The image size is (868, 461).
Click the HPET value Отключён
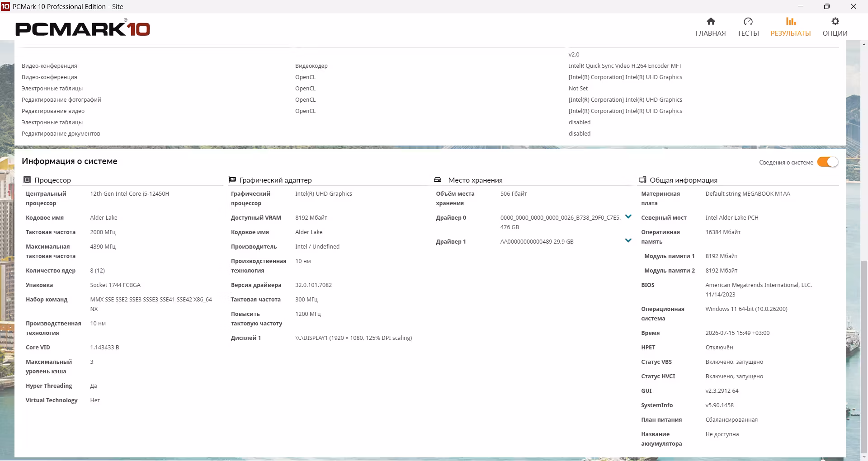click(719, 348)
